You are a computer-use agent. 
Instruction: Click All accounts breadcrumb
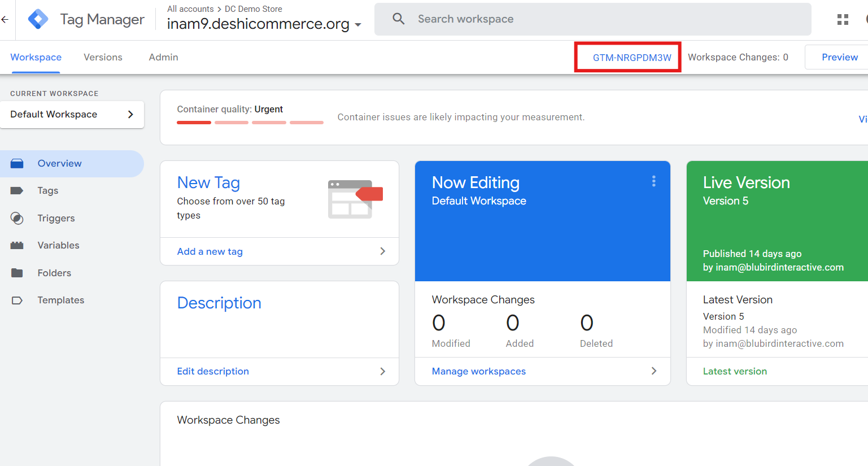(x=190, y=9)
